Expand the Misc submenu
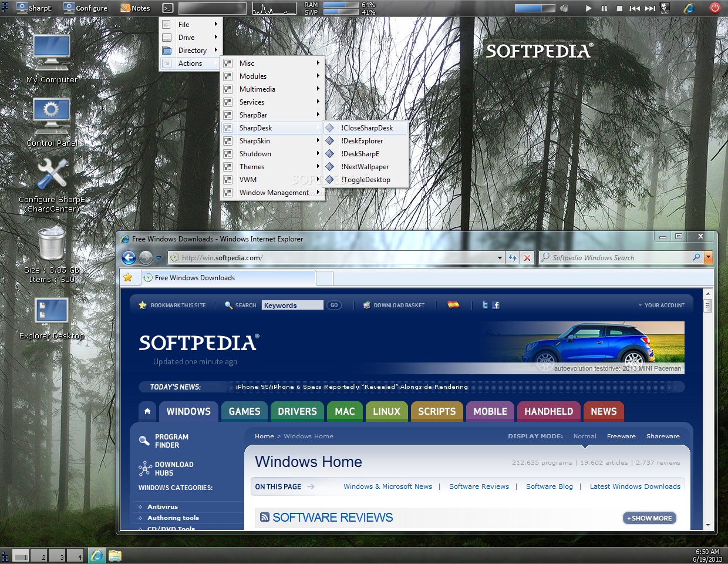The height and width of the screenshot is (564, 728). point(272,63)
